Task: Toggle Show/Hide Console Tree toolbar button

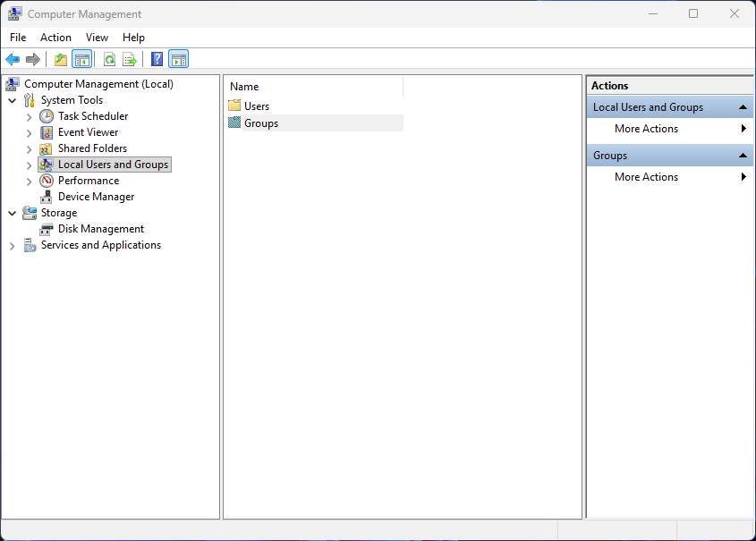Action: 81,60
